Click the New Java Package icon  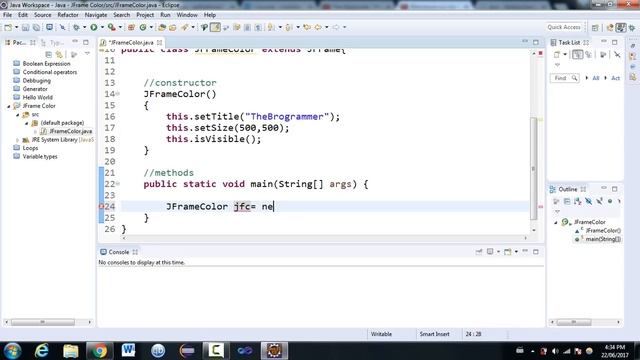[131, 27]
